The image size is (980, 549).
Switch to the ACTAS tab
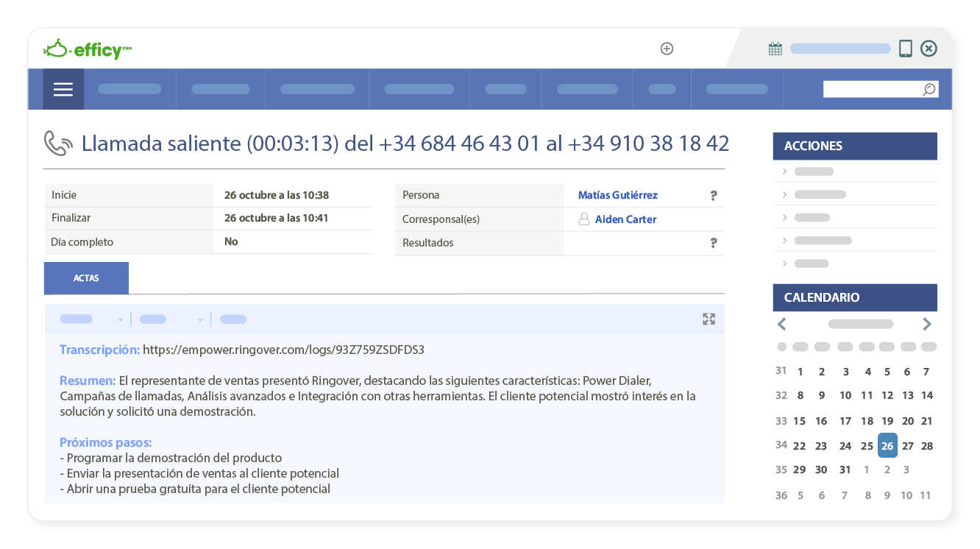(x=86, y=277)
